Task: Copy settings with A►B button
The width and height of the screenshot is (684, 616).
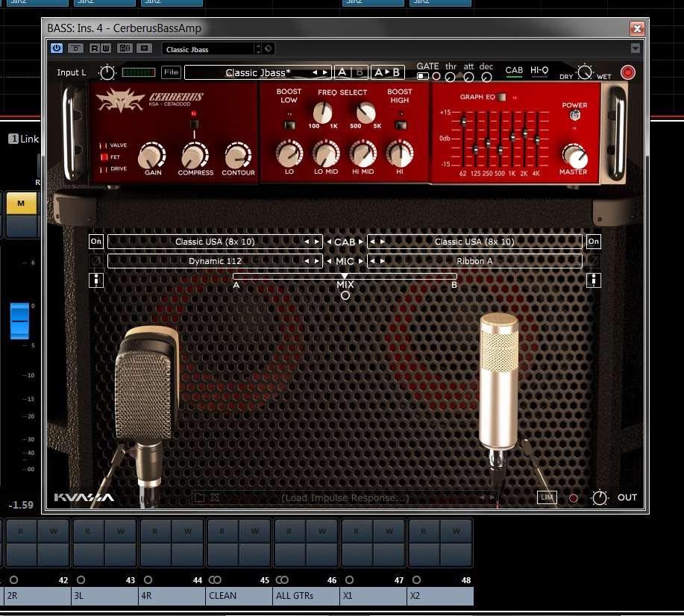Action: click(x=387, y=72)
